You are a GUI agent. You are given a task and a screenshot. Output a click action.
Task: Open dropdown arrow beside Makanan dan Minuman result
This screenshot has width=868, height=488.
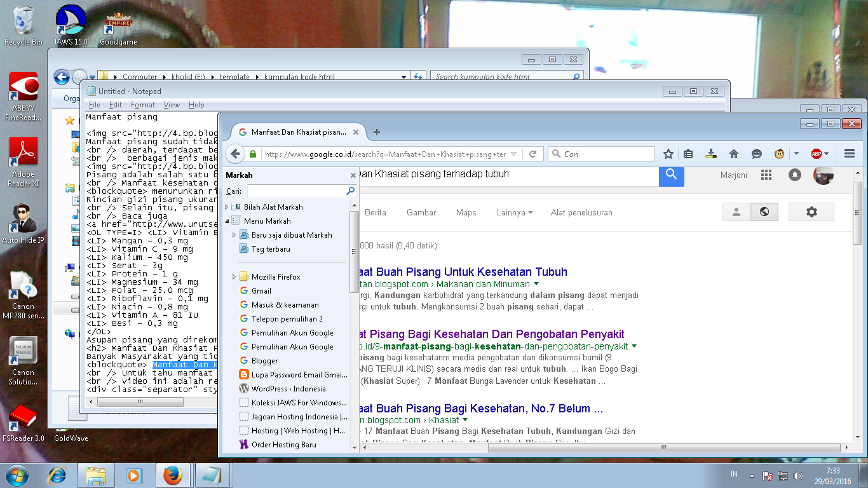pyautogui.click(x=536, y=284)
